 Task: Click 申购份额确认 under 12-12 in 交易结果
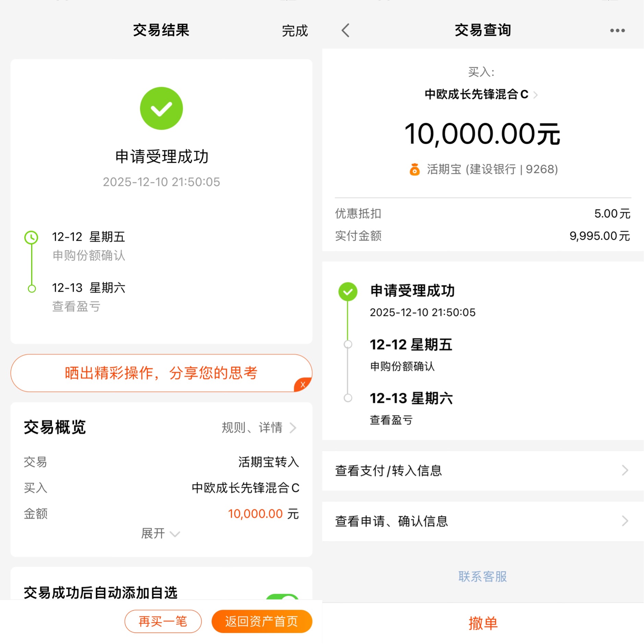point(89,255)
